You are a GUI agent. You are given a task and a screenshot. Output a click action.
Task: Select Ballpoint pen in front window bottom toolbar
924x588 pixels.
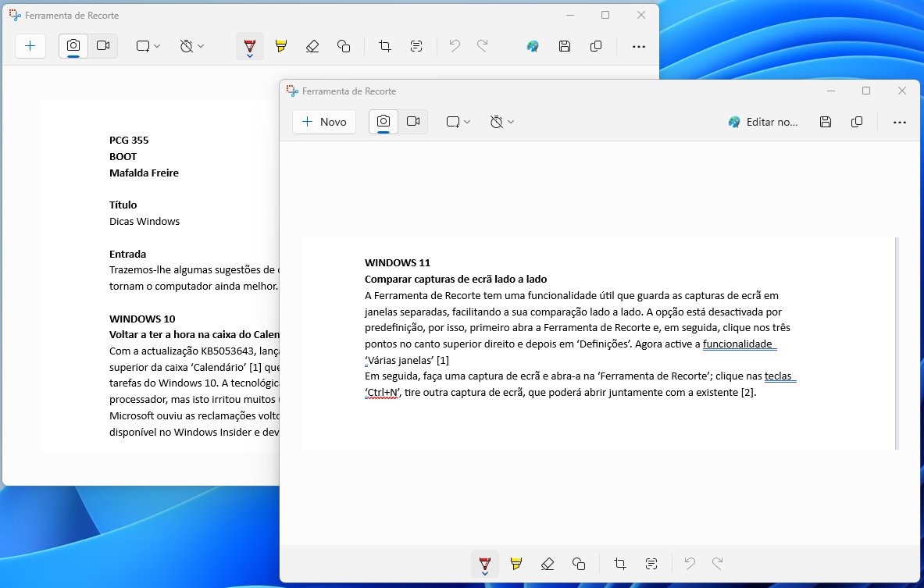[484, 564]
